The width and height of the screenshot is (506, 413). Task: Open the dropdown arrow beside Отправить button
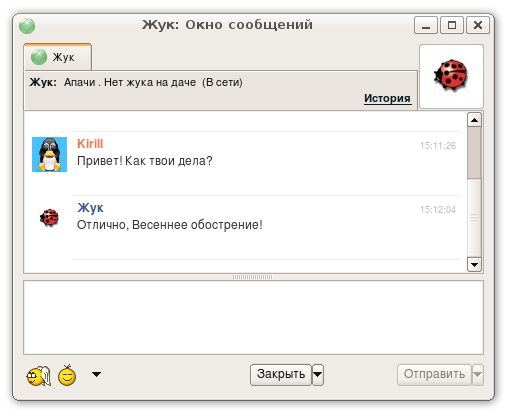[x=478, y=375]
